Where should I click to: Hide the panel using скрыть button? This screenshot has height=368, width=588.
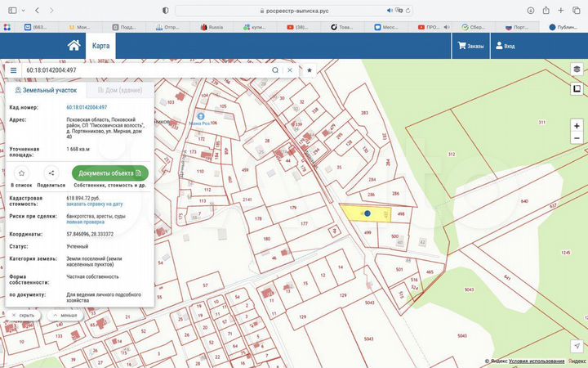tap(22, 315)
